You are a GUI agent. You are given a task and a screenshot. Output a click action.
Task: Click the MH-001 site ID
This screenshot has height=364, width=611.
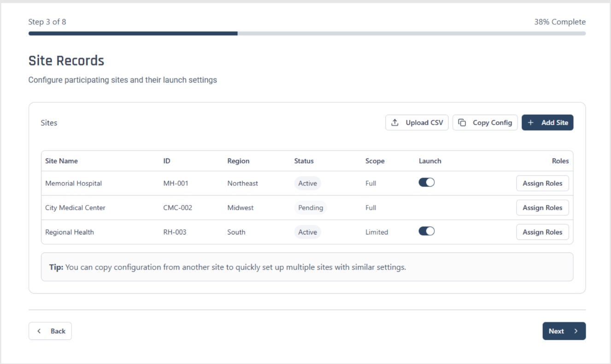(x=176, y=183)
